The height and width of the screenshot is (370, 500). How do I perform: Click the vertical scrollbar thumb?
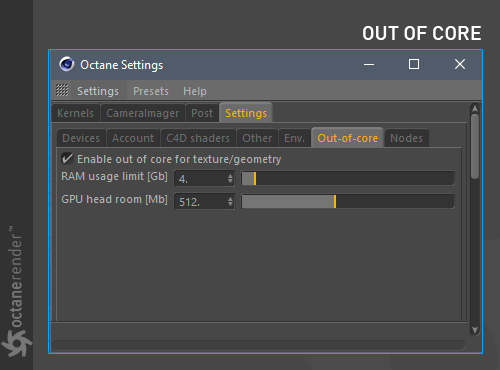[475, 147]
